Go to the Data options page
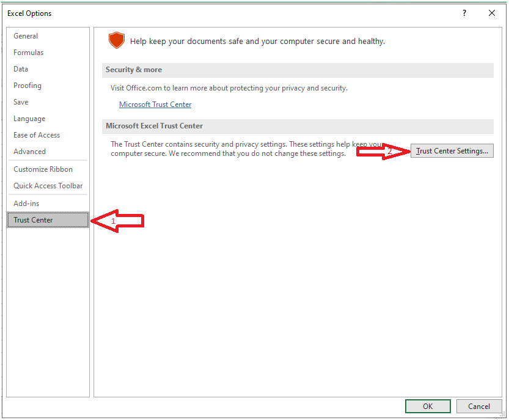Image resolution: width=509 pixels, height=420 pixels. (21, 69)
